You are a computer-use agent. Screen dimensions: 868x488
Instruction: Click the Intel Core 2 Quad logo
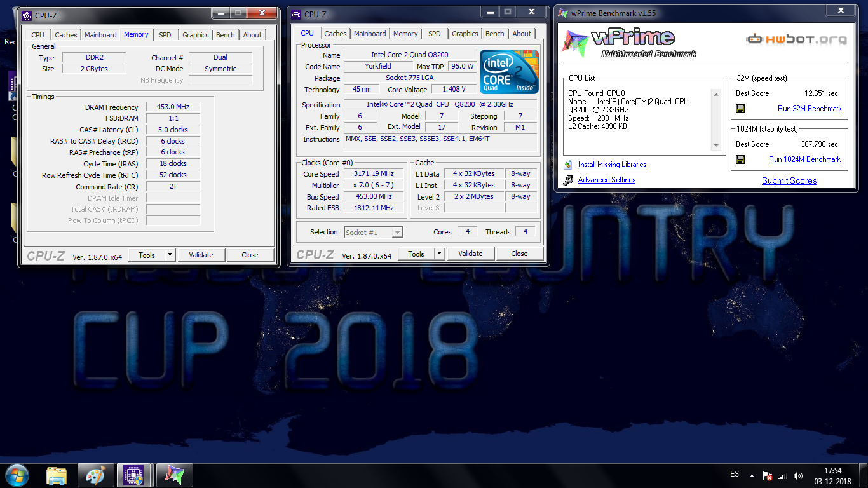click(510, 71)
